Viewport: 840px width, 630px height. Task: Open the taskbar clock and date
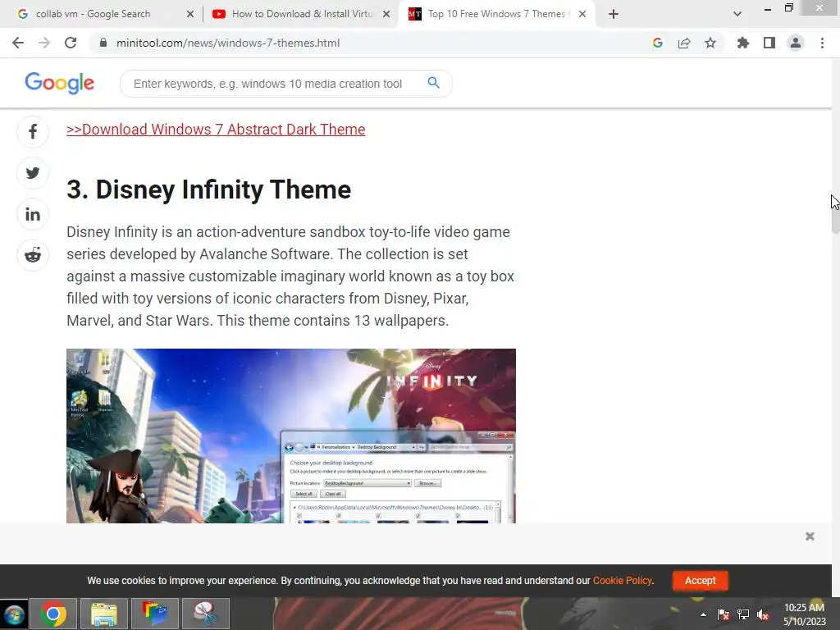click(x=805, y=614)
